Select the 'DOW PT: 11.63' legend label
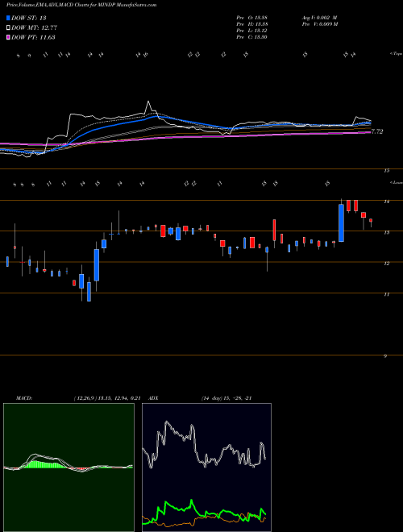403x532 pixels. (33, 37)
